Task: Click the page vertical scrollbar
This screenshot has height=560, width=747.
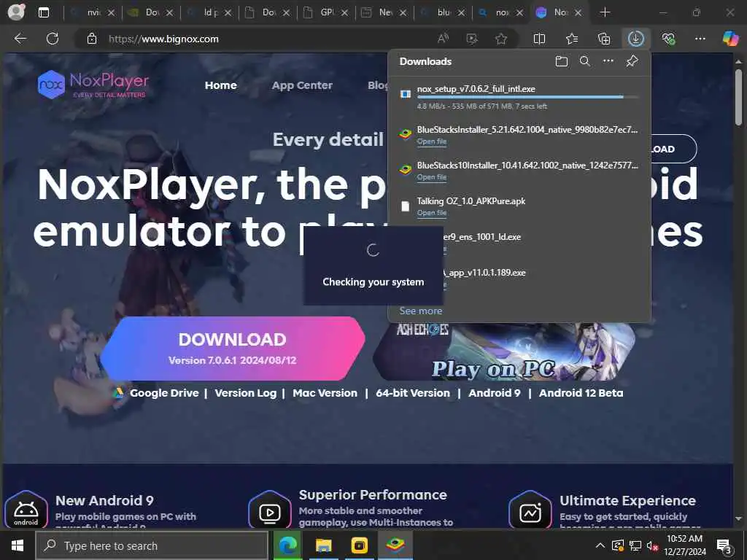Action: pyautogui.click(x=738, y=97)
